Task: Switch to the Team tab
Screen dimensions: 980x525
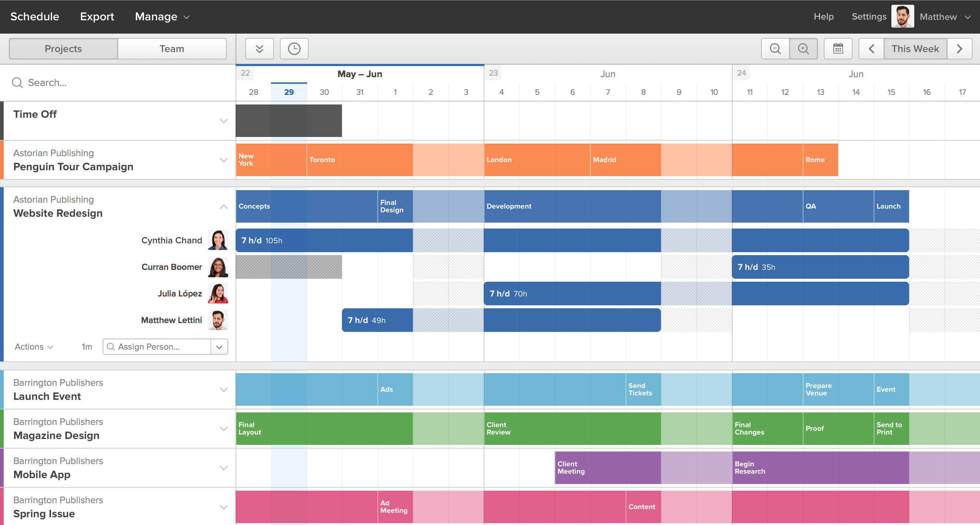Action: (x=171, y=48)
